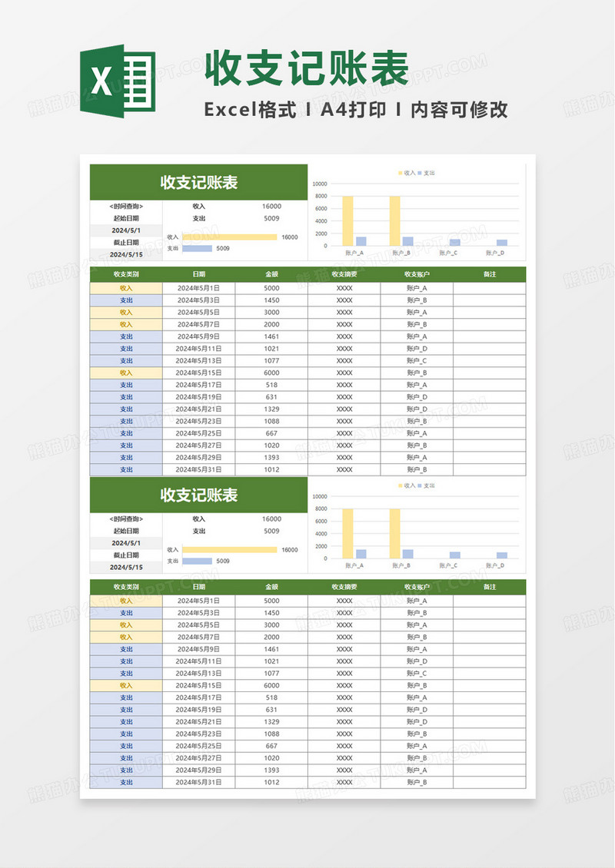Select <时间查询> label in upper sheet
This screenshot has height=868, width=615.
click(x=126, y=207)
